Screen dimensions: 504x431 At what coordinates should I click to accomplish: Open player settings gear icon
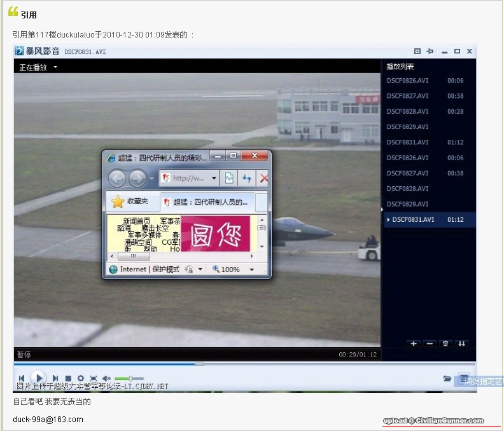coord(81,378)
